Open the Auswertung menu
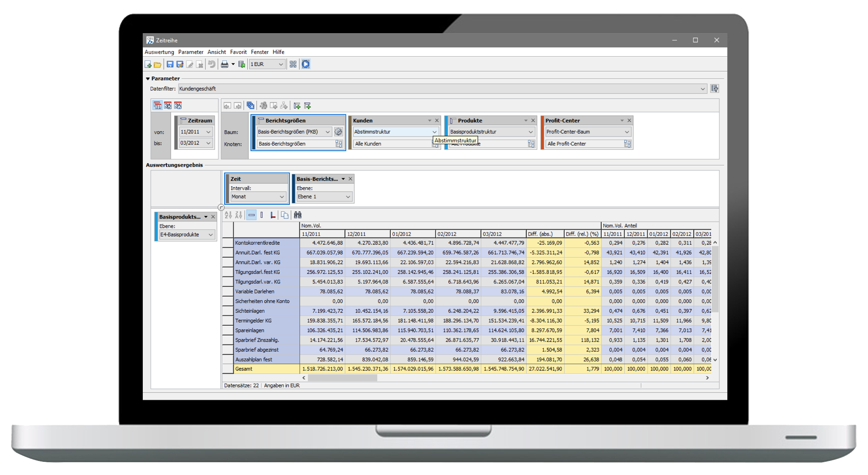The height and width of the screenshot is (475, 868). pyautogui.click(x=159, y=52)
